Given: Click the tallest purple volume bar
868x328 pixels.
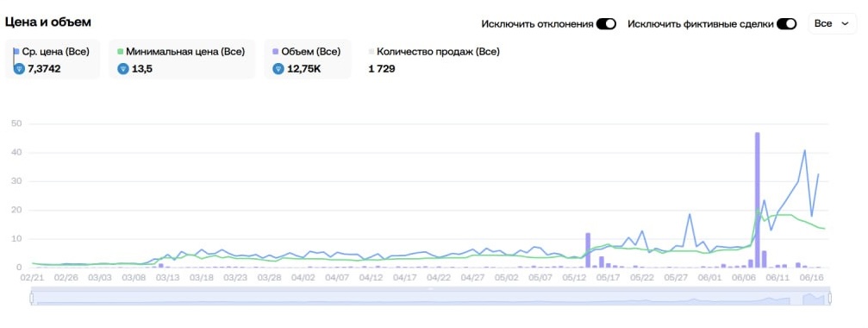Looking at the screenshot, I should 758,200.
